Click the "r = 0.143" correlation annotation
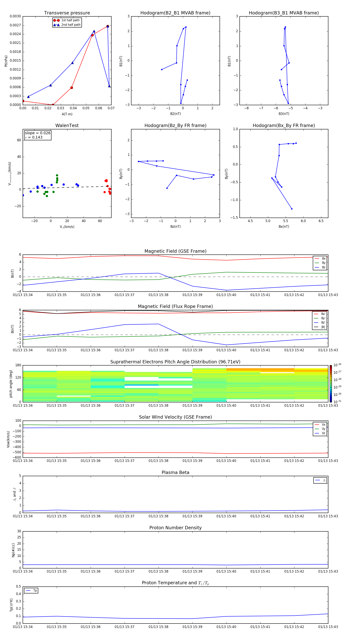 coord(34,137)
